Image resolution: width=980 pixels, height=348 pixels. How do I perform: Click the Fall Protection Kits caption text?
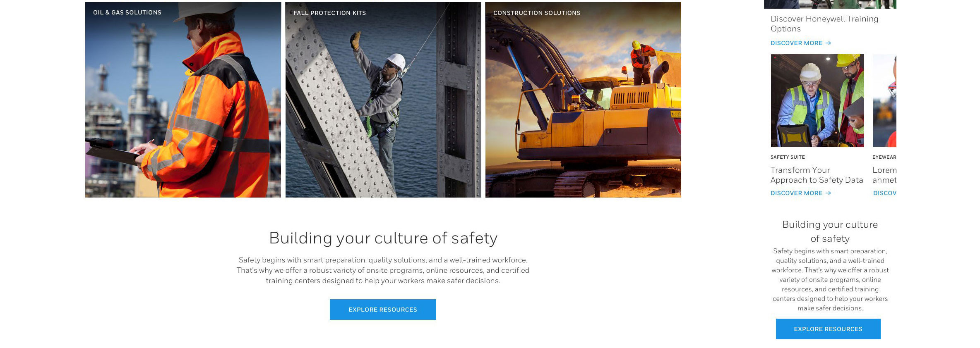[x=329, y=13]
